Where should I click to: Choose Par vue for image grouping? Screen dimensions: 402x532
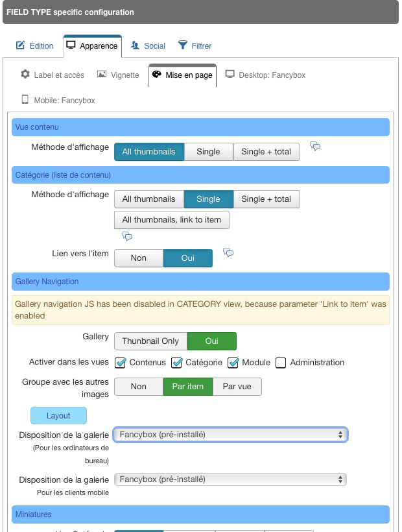pos(237,387)
